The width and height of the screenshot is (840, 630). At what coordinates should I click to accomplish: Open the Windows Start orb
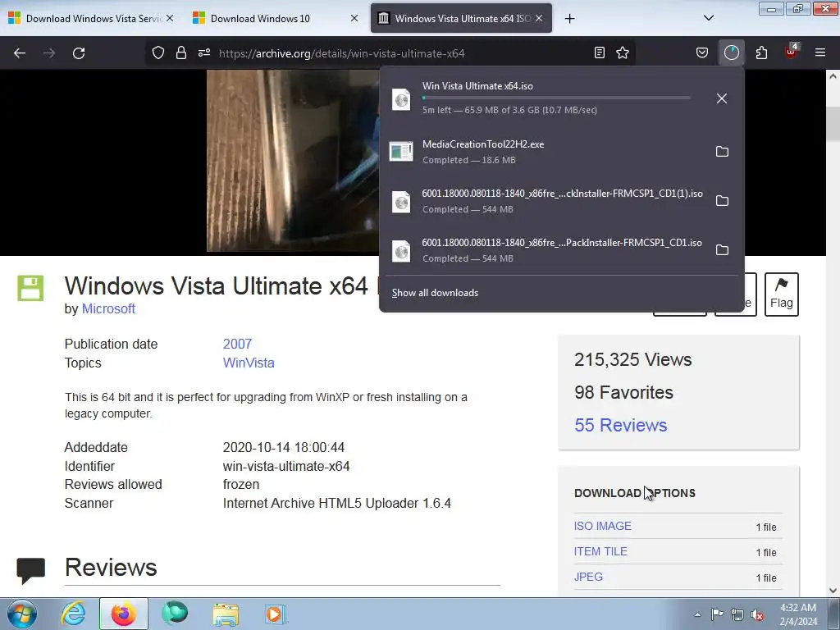22,614
